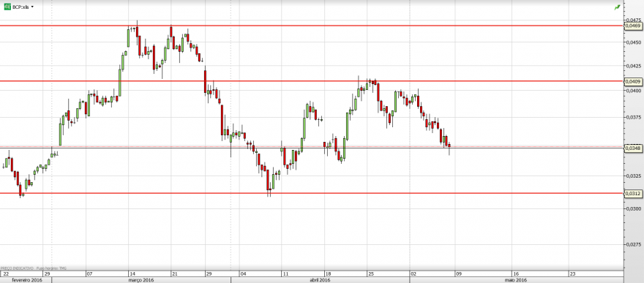The width and height of the screenshot is (644, 283).
Task: Click the 0,0475 price axis label
Action: click(x=634, y=20)
